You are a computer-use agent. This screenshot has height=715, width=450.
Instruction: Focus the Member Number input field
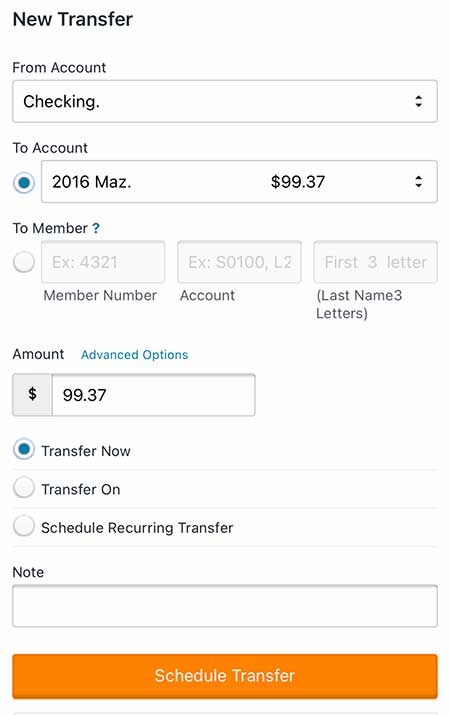(103, 262)
